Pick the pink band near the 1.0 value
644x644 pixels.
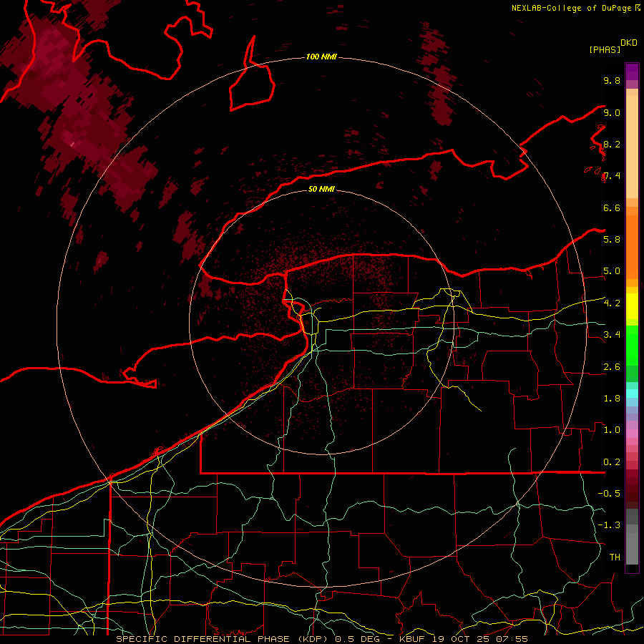pyautogui.click(x=632, y=434)
